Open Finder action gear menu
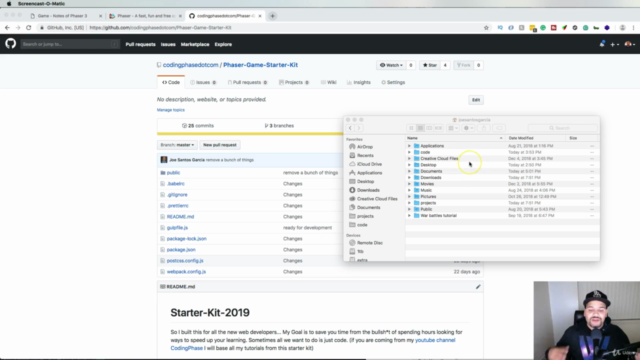Screen dimensions: 640x360 click(x=468, y=128)
